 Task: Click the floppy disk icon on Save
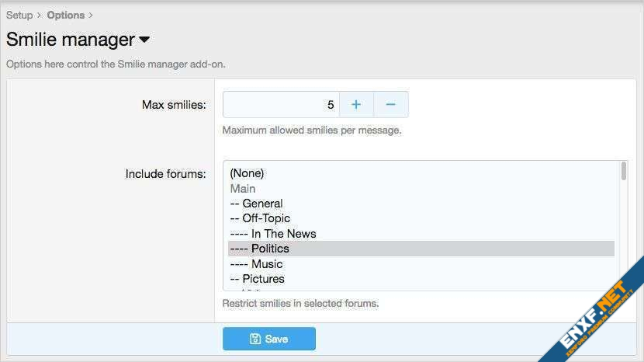(254, 339)
